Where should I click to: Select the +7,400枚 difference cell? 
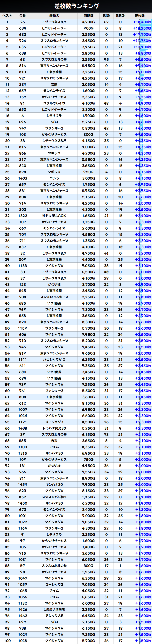tap(139, 66)
